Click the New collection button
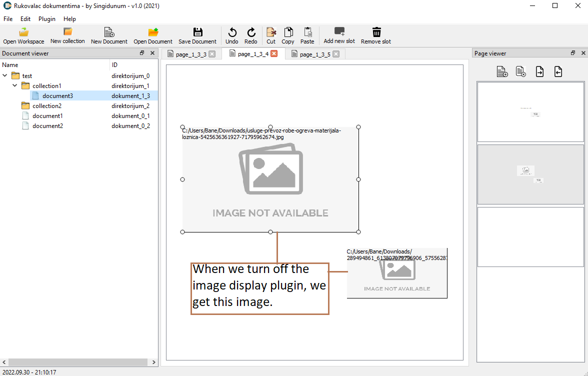This screenshot has height=376, width=588. pos(67,35)
